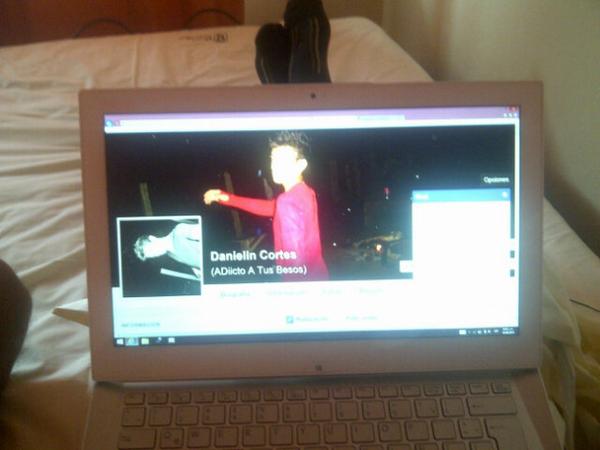Open the profile picture thumbnail
Viewport: 600px width, 450px height.
[x=160, y=256]
